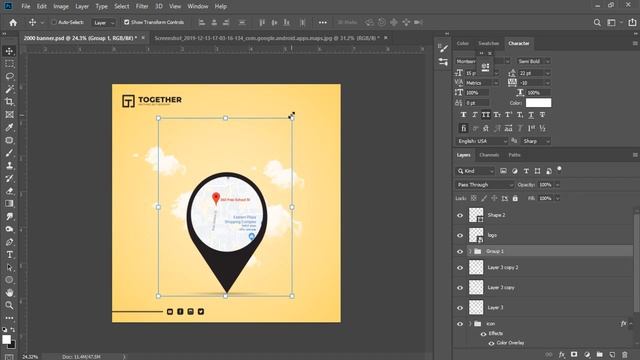Open the workspace switcher icon

coord(611,22)
